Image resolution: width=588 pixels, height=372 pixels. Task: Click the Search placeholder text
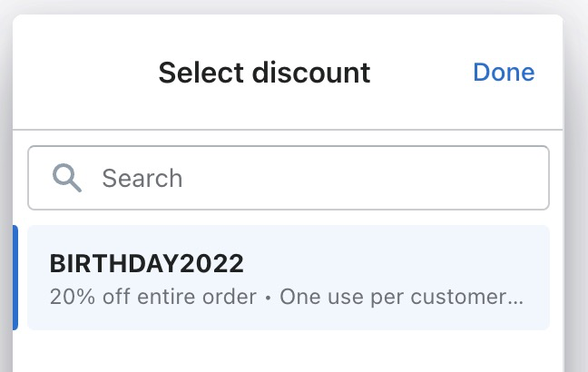point(142,178)
